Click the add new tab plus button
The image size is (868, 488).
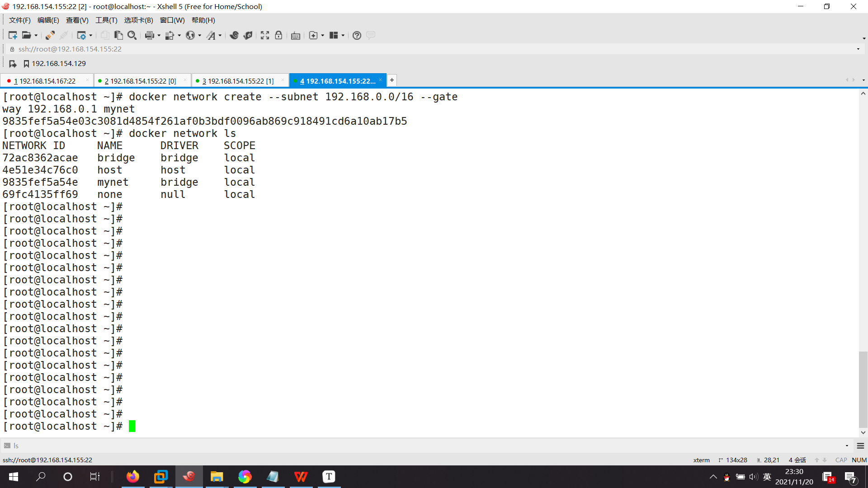coord(392,80)
